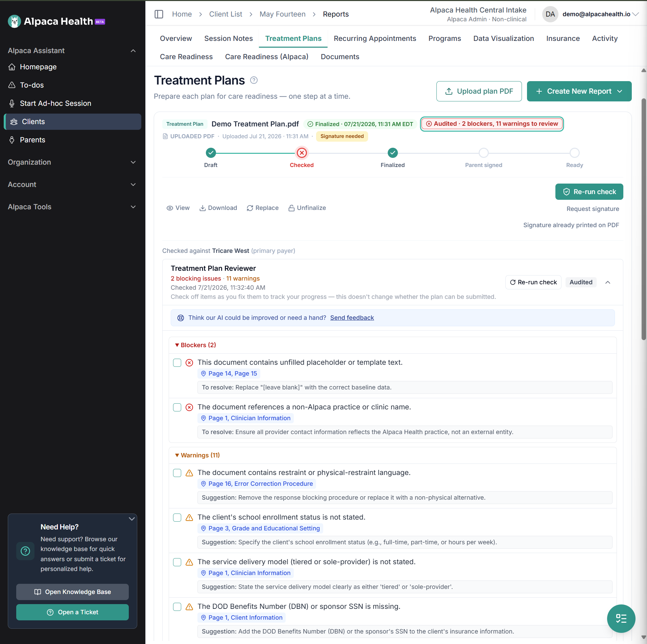Open the Create New Report dropdown
The image size is (647, 644).
(x=579, y=91)
